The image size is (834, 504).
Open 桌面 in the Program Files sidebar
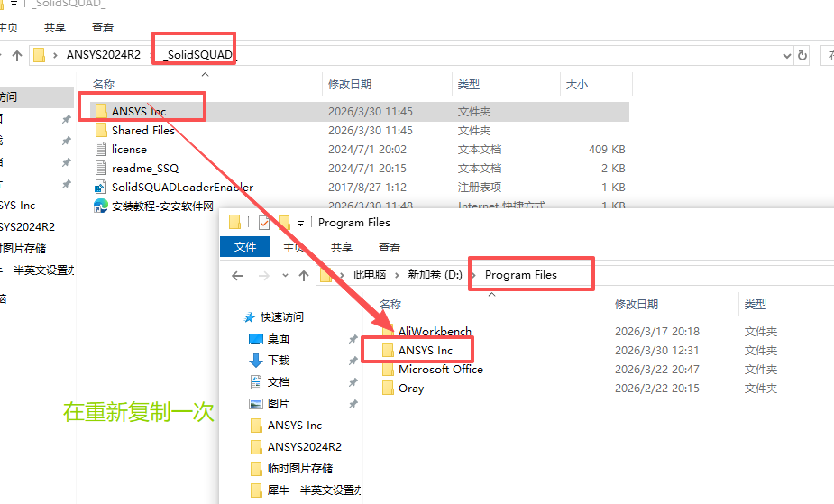pyautogui.click(x=270, y=339)
